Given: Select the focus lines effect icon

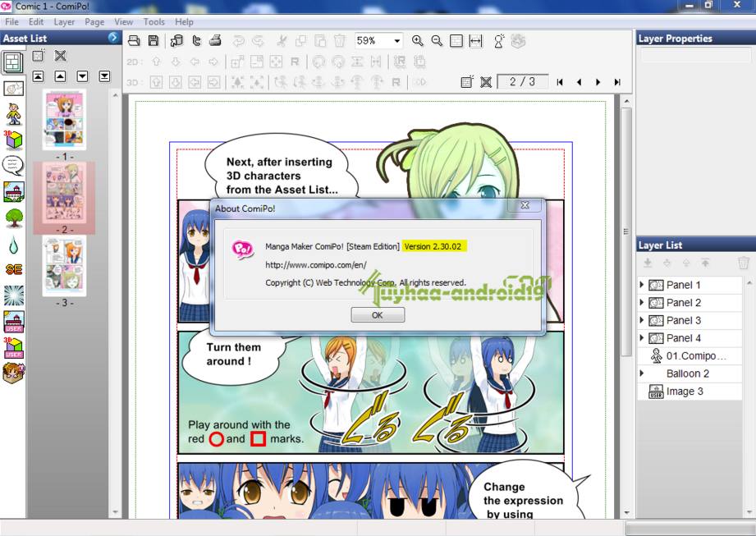Looking at the screenshot, I should click(13, 295).
